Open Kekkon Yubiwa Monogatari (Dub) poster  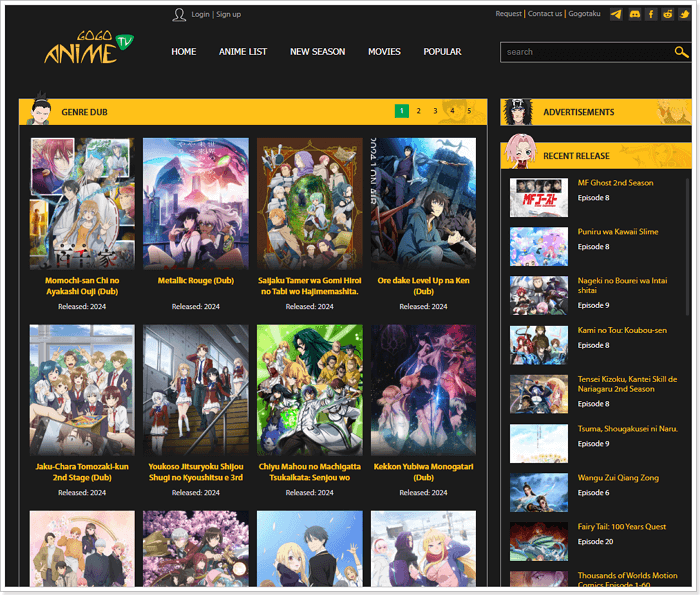click(423, 390)
